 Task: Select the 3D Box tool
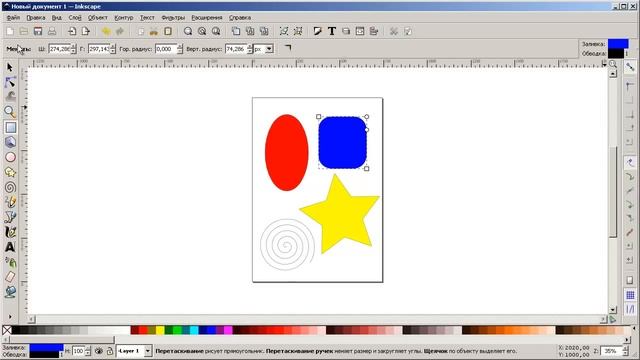tap(10, 142)
